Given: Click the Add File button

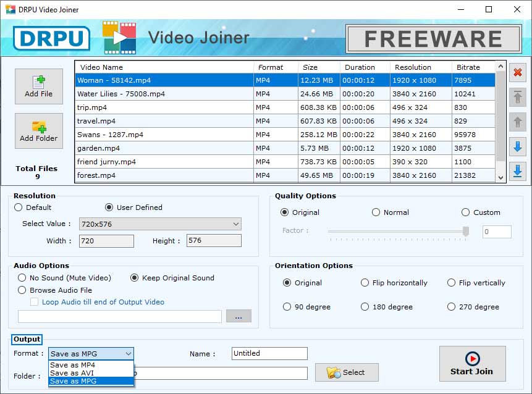Looking at the screenshot, I should (39, 86).
